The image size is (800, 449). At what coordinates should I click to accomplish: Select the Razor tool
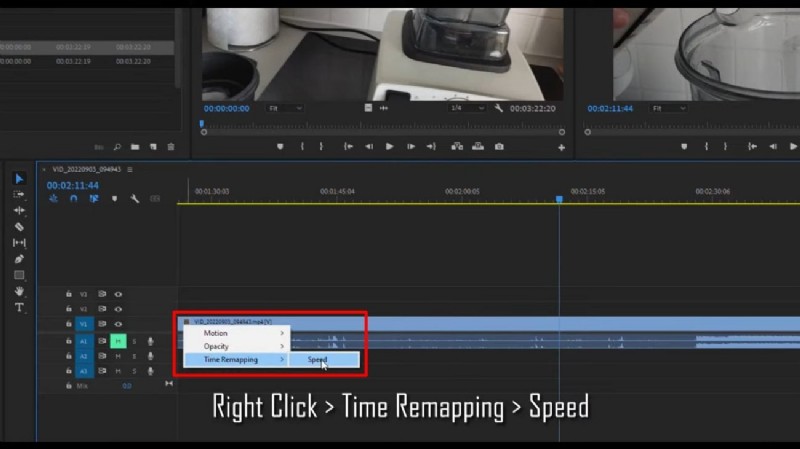(x=19, y=227)
